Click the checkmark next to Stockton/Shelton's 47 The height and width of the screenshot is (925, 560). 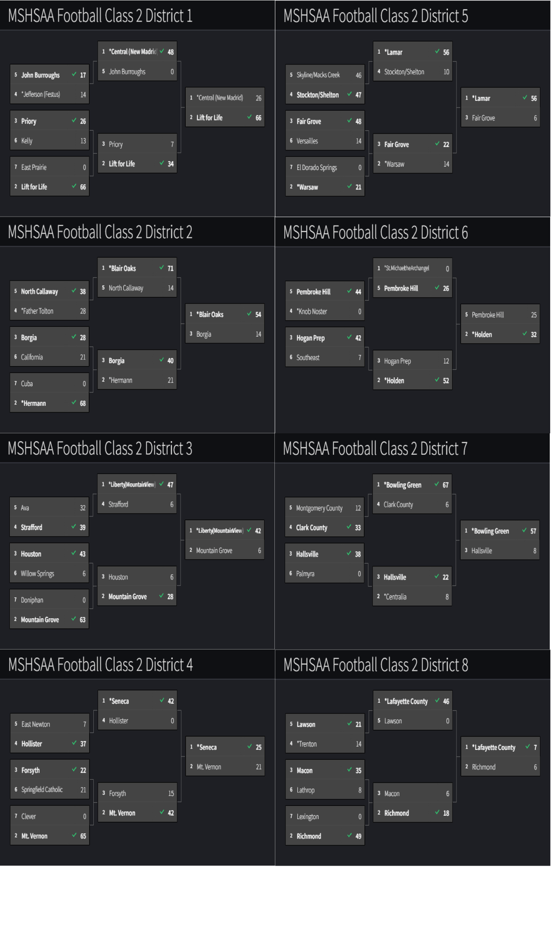pyautogui.click(x=350, y=94)
